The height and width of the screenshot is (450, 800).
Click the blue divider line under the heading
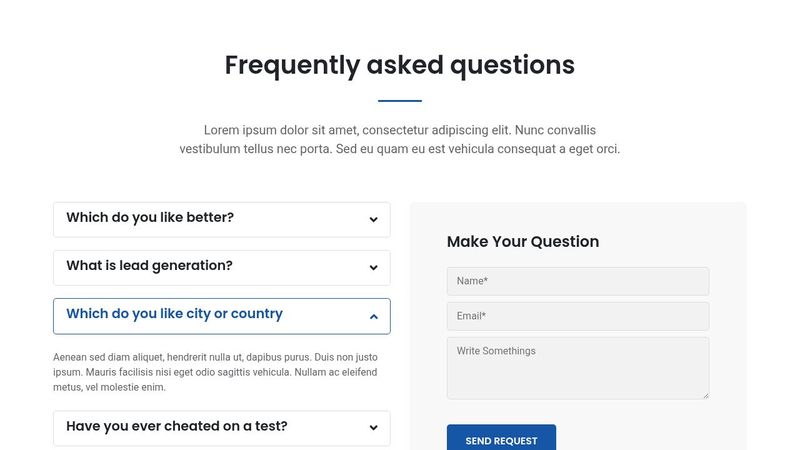point(400,101)
